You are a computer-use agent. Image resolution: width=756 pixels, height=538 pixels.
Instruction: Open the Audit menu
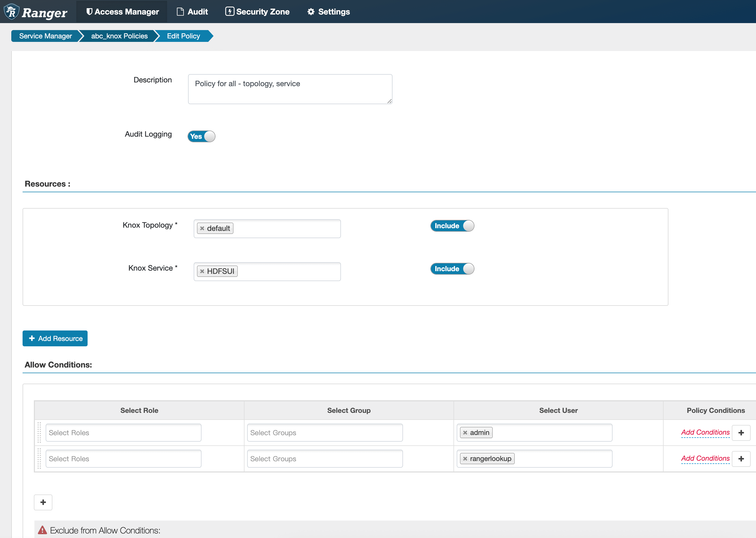[x=193, y=12]
